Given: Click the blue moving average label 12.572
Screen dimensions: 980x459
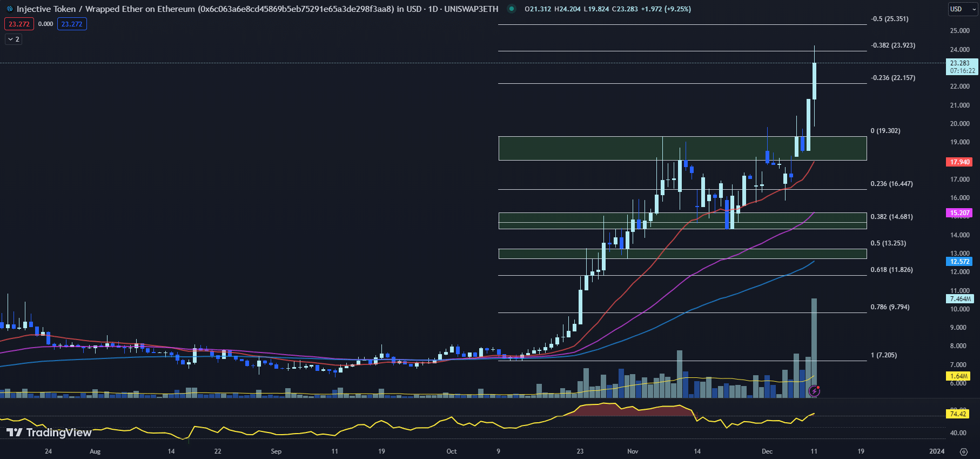Looking at the screenshot, I should 959,262.
